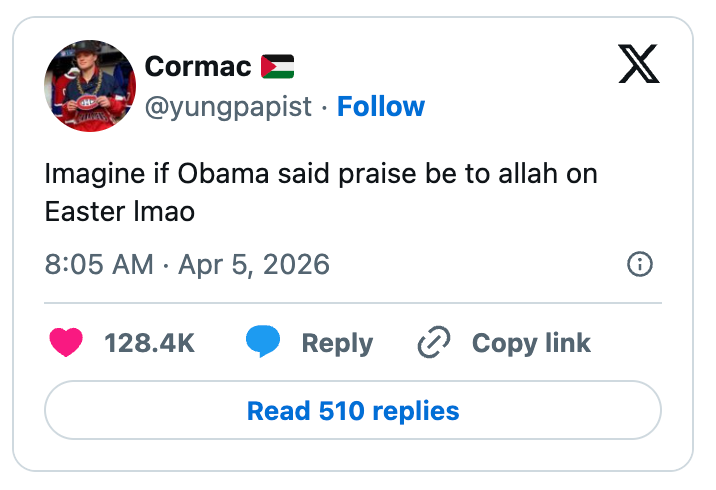
Task: Click the flag emoji beside Cormac
Action: point(277,67)
